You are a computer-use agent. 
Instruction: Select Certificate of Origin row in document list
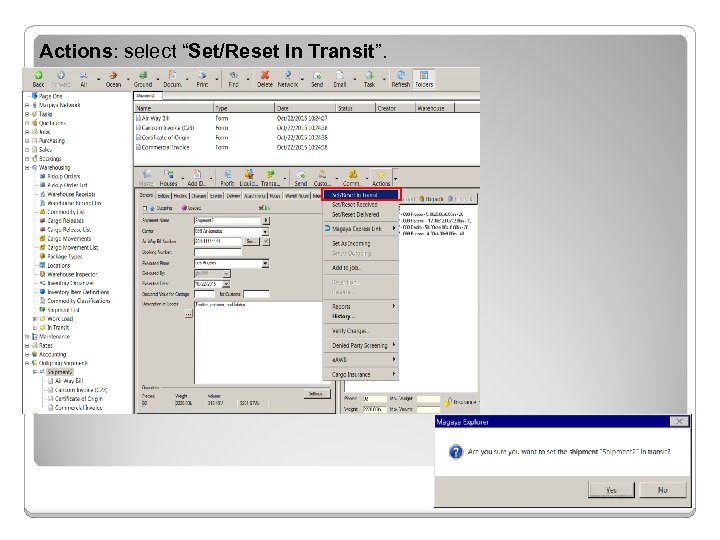click(x=165, y=138)
